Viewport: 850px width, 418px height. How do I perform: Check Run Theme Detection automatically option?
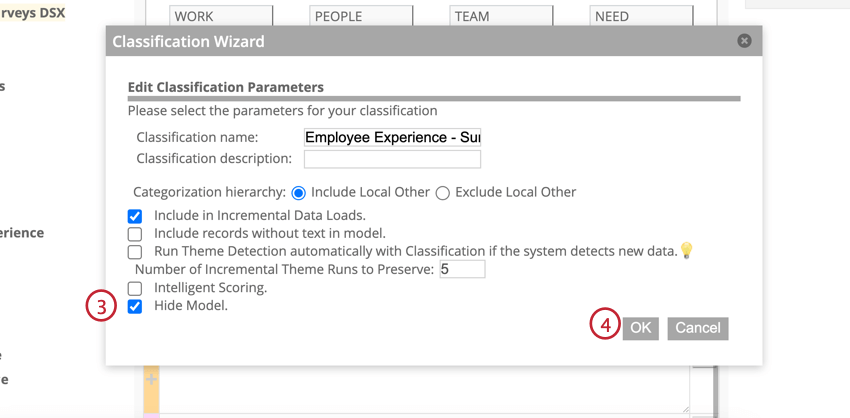[135, 252]
